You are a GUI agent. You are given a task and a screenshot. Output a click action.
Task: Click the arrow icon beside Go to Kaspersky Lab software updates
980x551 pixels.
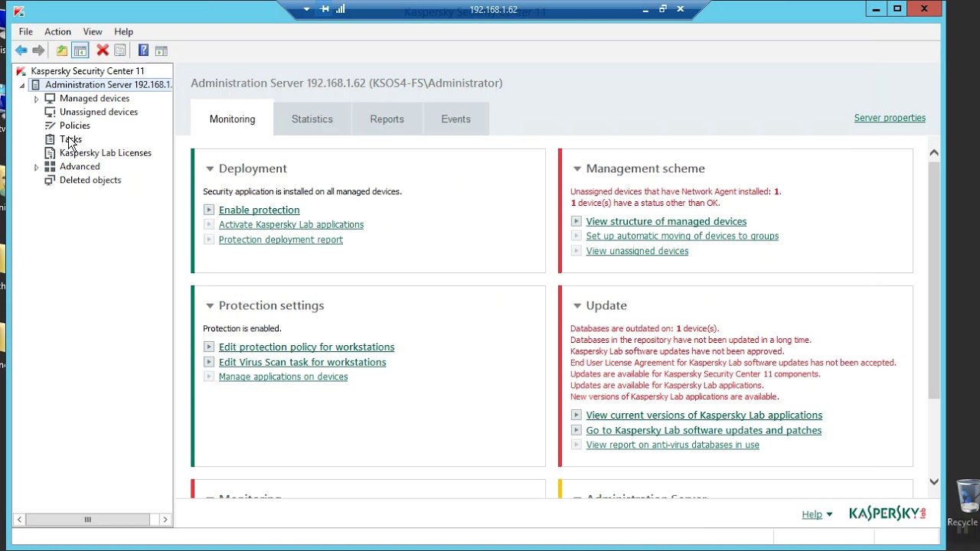coord(577,430)
